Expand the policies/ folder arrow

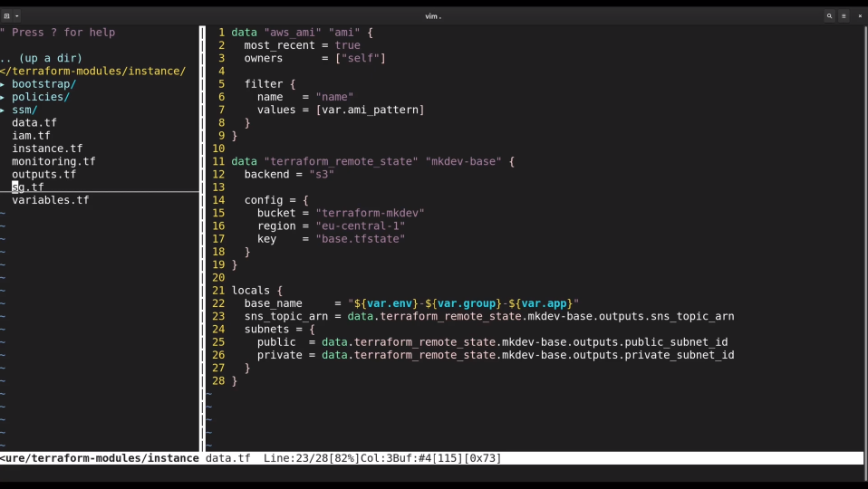coord(3,97)
